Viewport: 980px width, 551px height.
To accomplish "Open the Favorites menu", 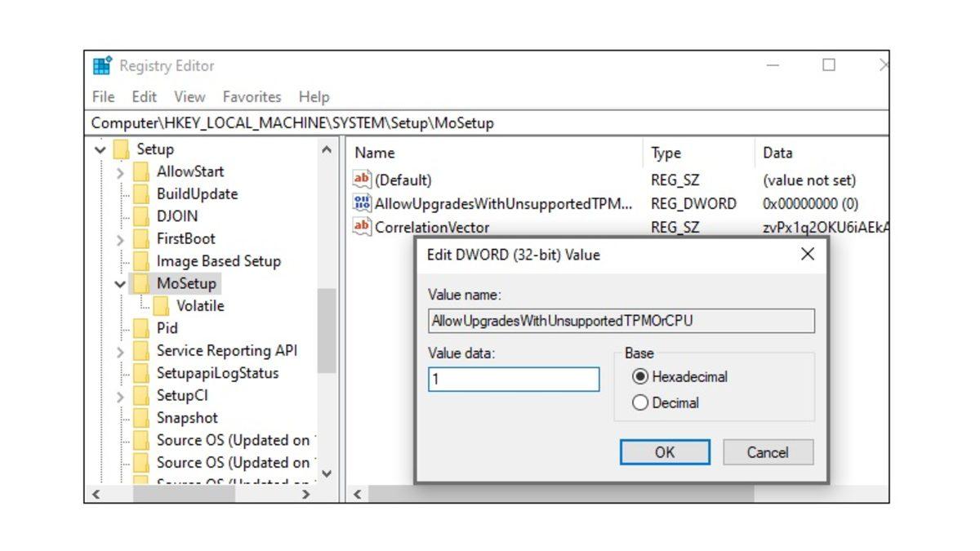I will pos(252,96).
